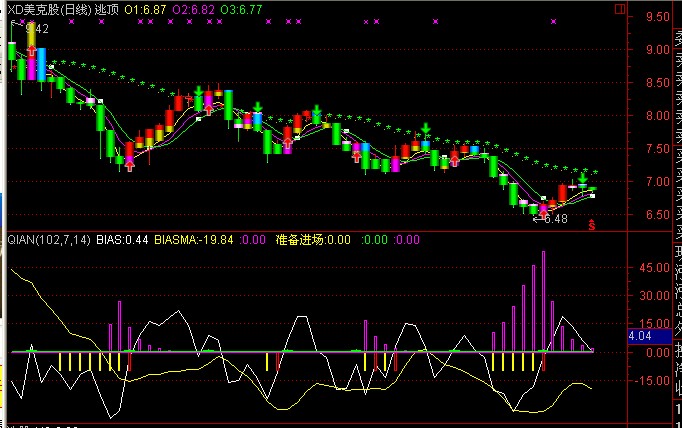Viewport: 682px width, 428px height.
Task: Click the blue 4.04 value tag on axis
Action: coord(640,336)
